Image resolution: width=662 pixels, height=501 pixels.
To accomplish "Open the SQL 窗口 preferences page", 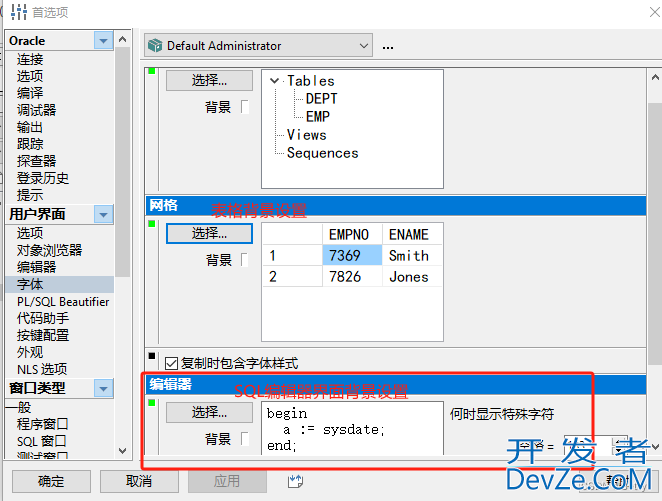I will coord(41,441).
